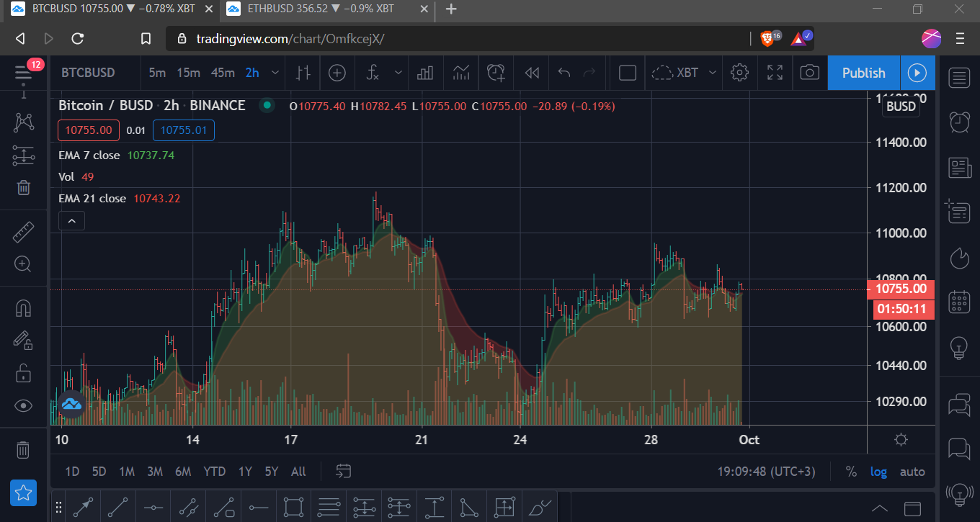980x522 pixels.
Task: Open the indicators fx menu
Action: click(373, 73)
